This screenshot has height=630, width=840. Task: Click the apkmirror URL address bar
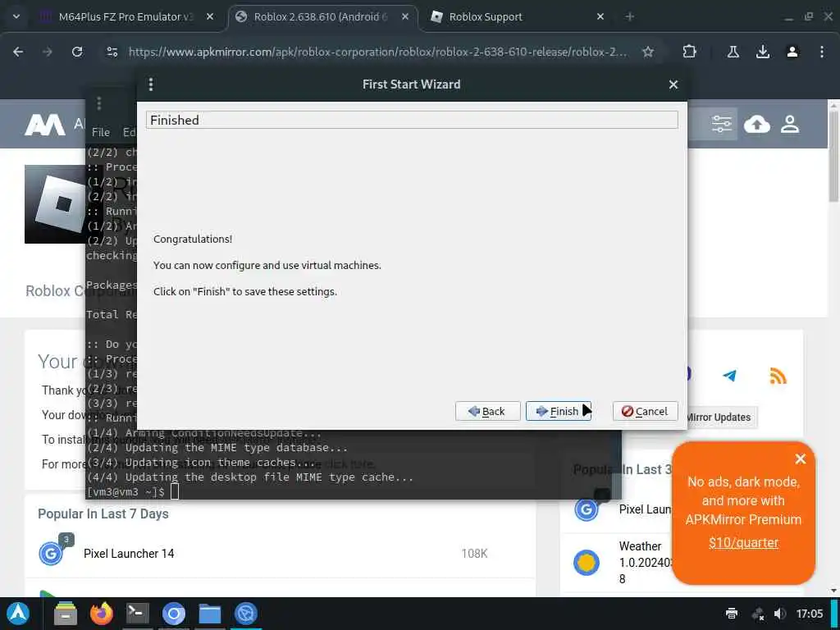point(377,52)
